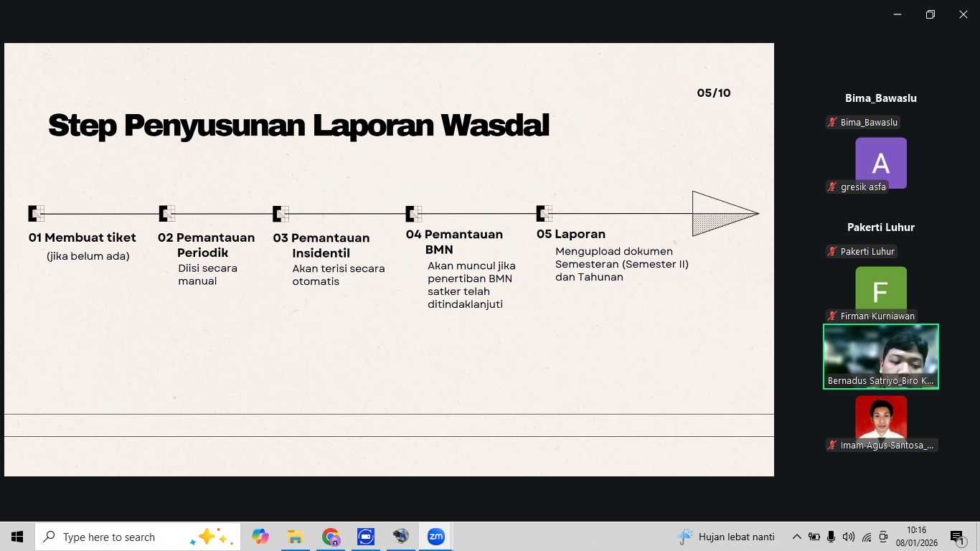This screenshot has width=980, height=551.
Task: Open the Hujan lebat nanti weather widget
Action: pyautogui.click(x=726, y=537)
